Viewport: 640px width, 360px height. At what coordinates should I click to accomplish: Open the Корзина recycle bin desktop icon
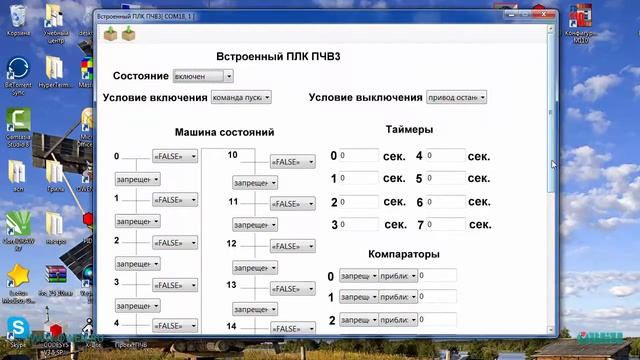pyautogui.click(x=18, y=20)
